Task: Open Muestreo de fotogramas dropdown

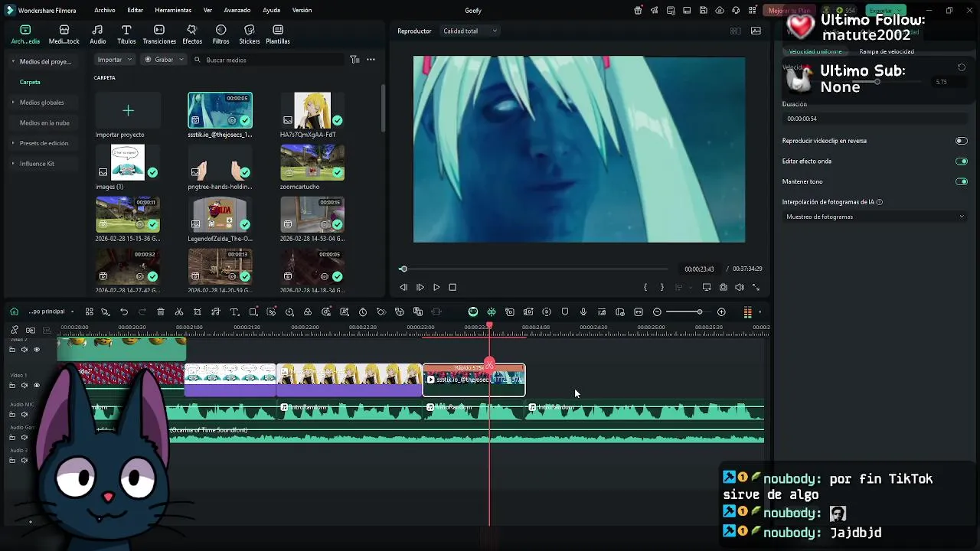Action: click(x=874, y=217)
